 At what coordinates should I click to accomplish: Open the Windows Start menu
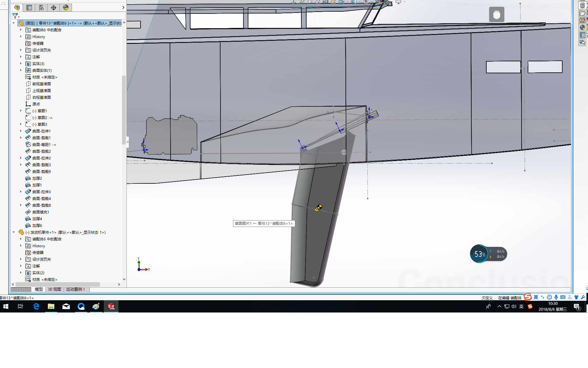6,306
